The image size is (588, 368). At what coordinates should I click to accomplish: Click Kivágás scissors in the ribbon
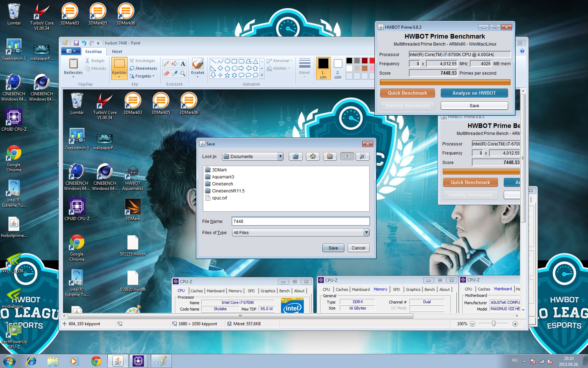pyautogui.click(x=95, y=61)
